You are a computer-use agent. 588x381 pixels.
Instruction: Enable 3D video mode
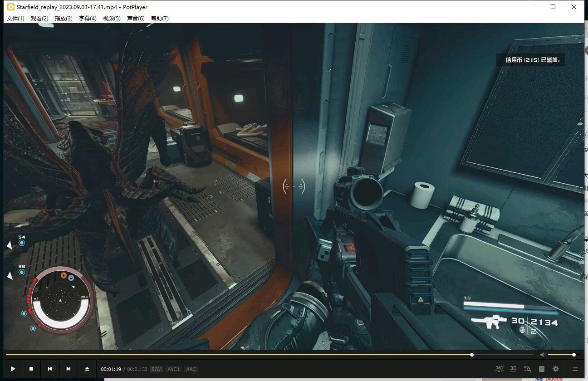click(513, 369)
